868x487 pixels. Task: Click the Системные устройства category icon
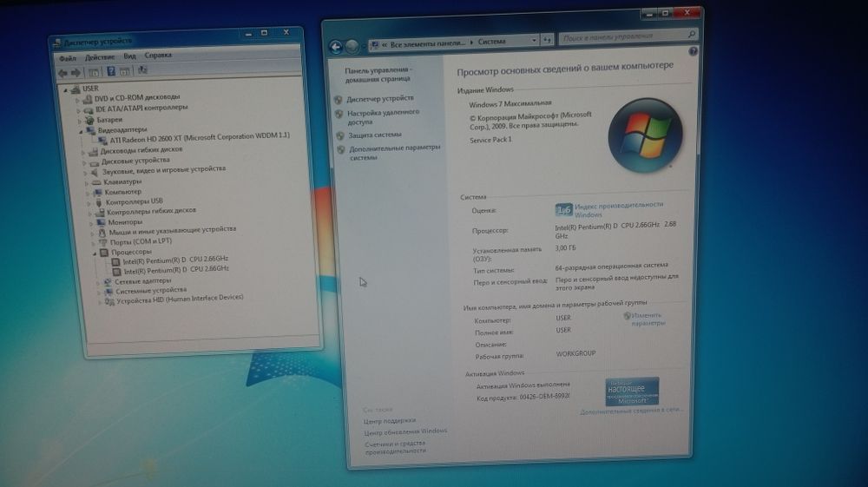click(108, 291)
